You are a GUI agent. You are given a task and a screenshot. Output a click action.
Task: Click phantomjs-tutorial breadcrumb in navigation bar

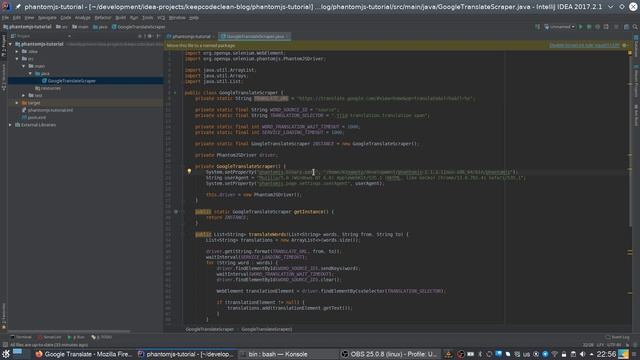coord(27,27)
